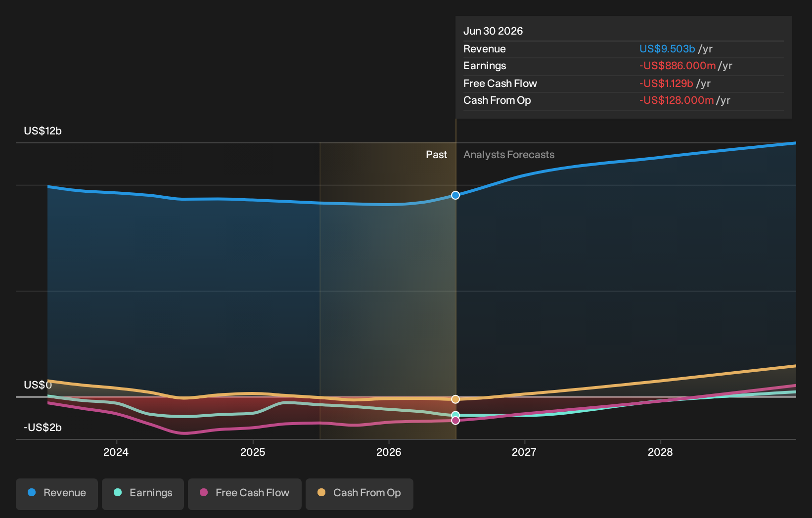This screenshot has height=518, width=812.
Task: Click the -US$128.000m cash from op value
Action: (x=677, y=100)
